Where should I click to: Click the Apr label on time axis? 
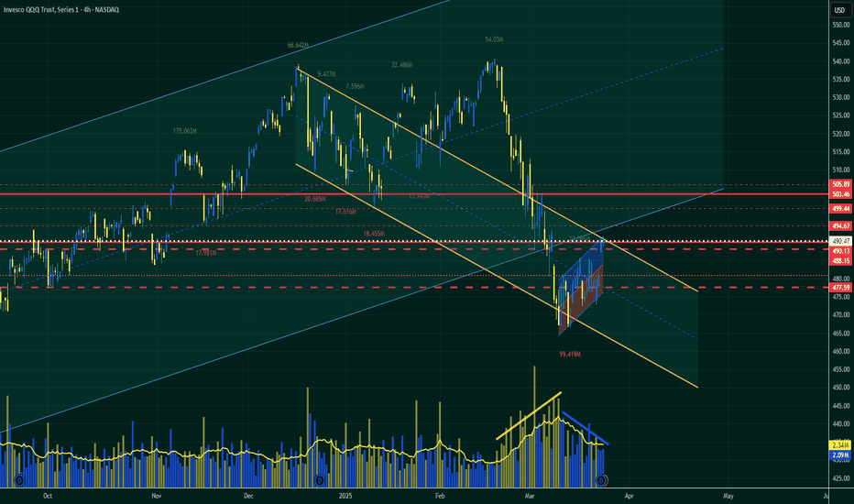[630, 496]
